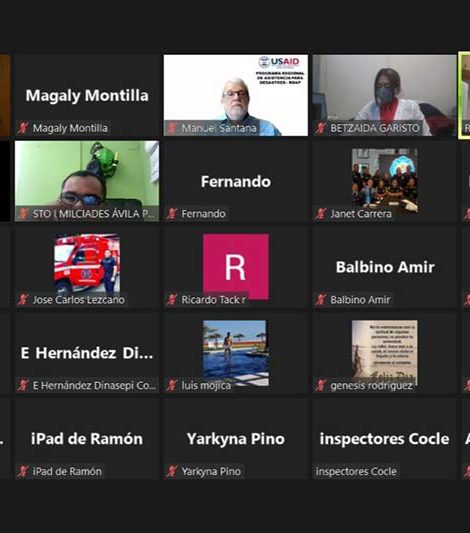Click the muted mic icon beside Yarkyna Pino

pyautogui.click(x=172, y=471)
